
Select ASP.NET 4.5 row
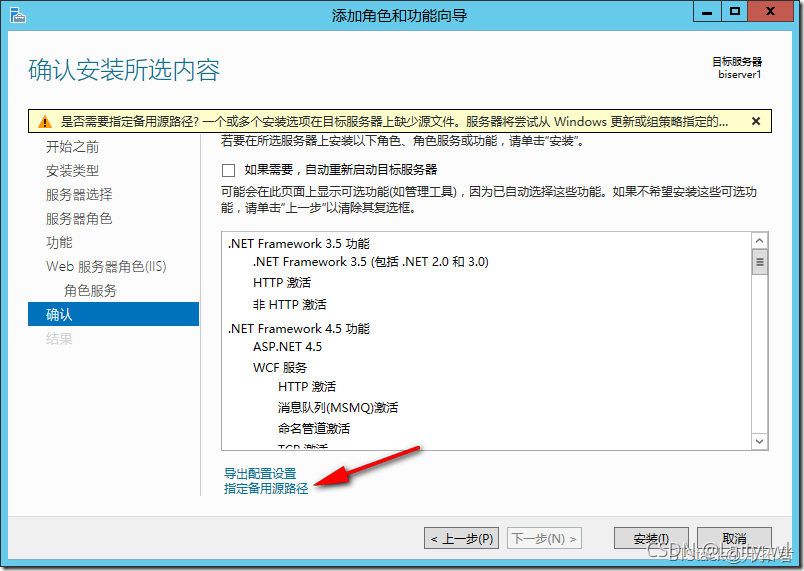pos(288,347)
